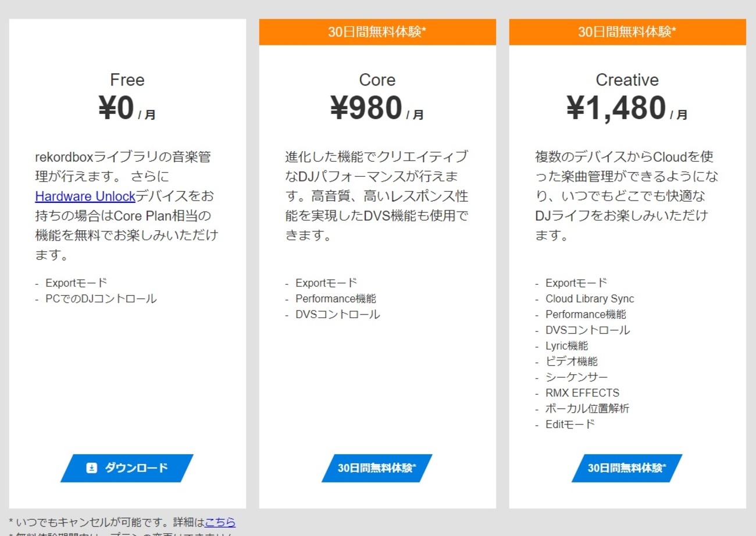The height and width of the screenshot is (536, 756).
Task: Click the orange trial banner above Core
Action: (x=377, y=32)
